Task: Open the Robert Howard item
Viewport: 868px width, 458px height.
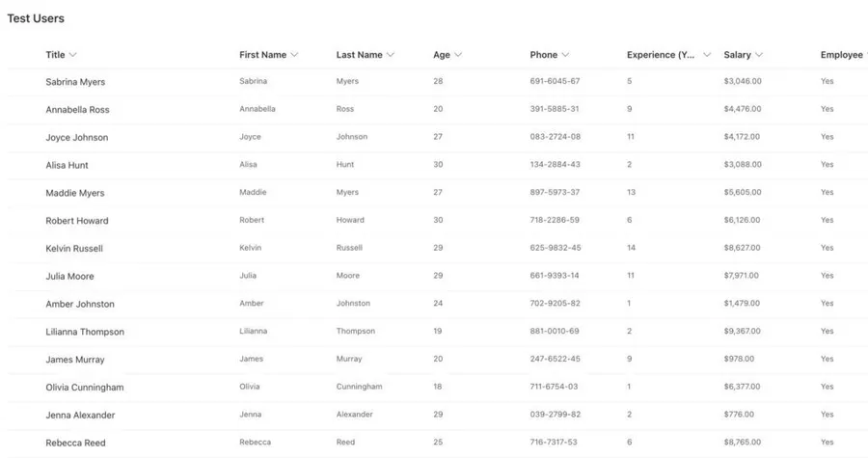Action: (76, 221)
